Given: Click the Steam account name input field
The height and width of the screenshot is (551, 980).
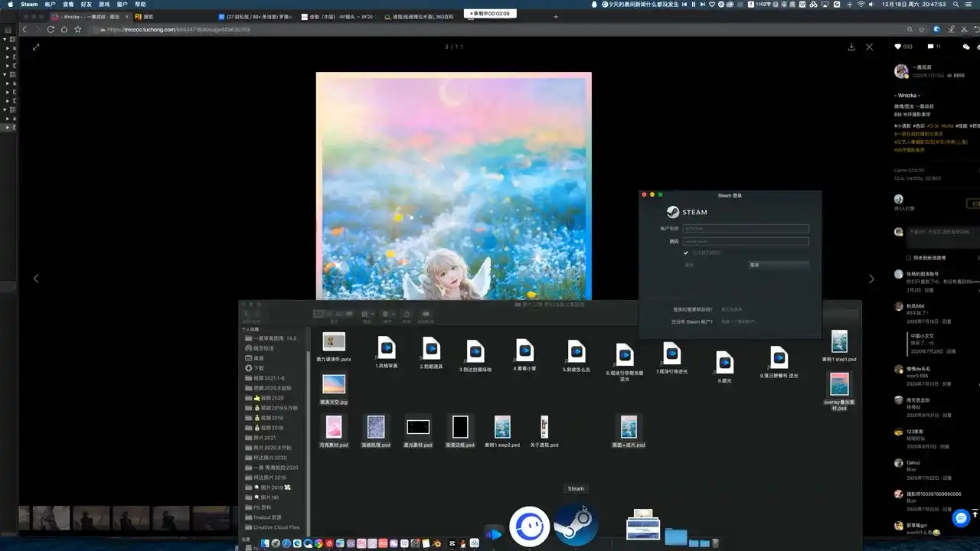Looking at the screenshot, I should 746,228.
